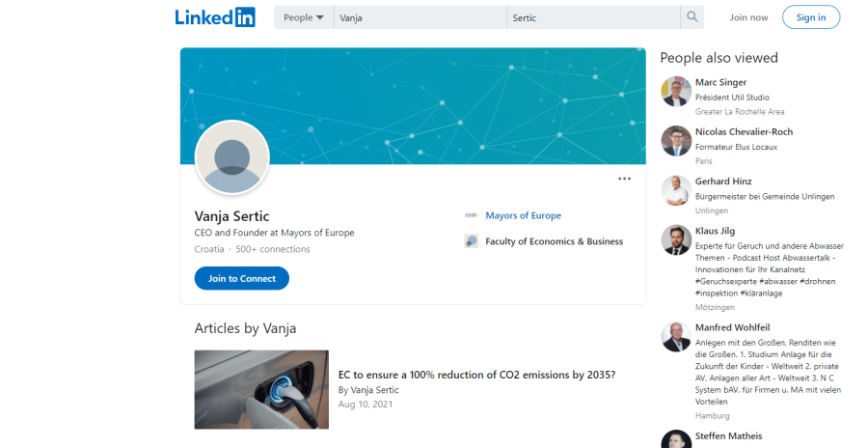This screenshot has height=448, width=868.
Task: Click the Aug 10, 2021 article date
Action: [366, 405]
